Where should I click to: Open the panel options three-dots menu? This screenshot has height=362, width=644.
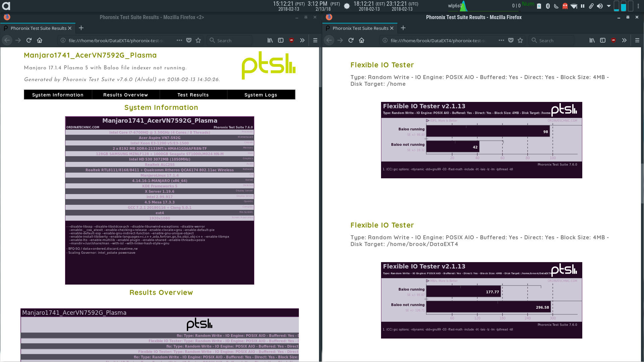point(638,6)
